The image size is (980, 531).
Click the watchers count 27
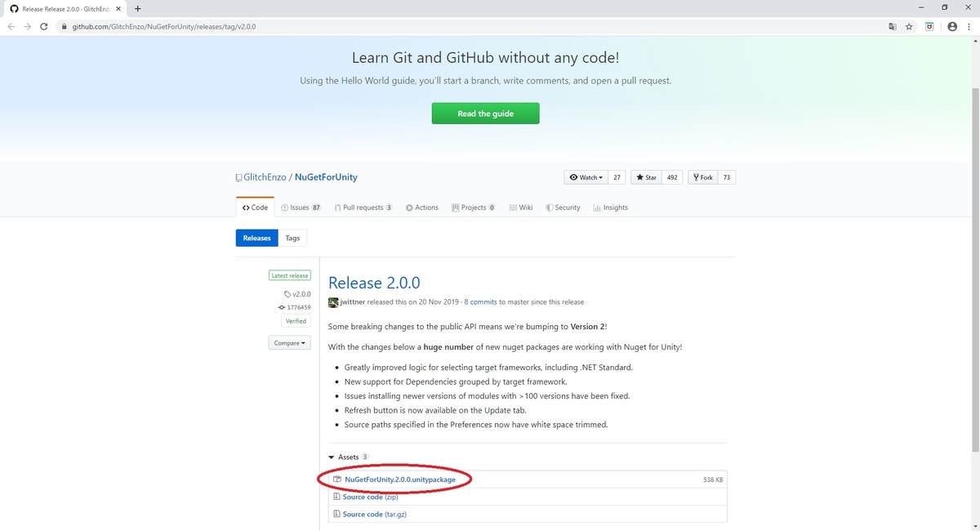[x=617, y=177]
